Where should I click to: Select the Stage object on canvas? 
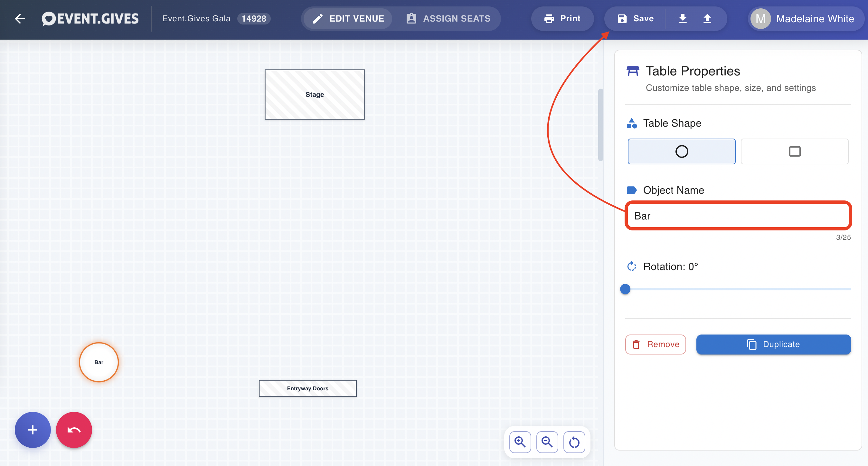pyautogui.click(x=315, y=94)
